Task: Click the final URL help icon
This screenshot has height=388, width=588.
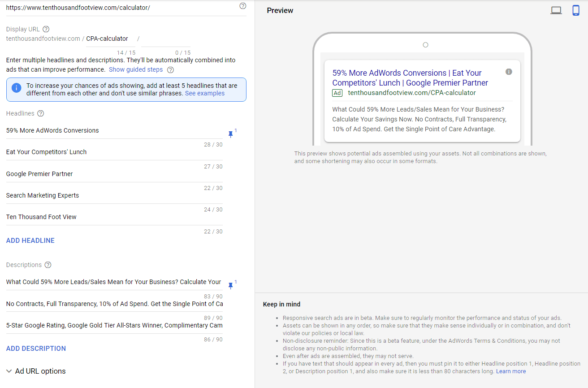Action: point(243,6)
